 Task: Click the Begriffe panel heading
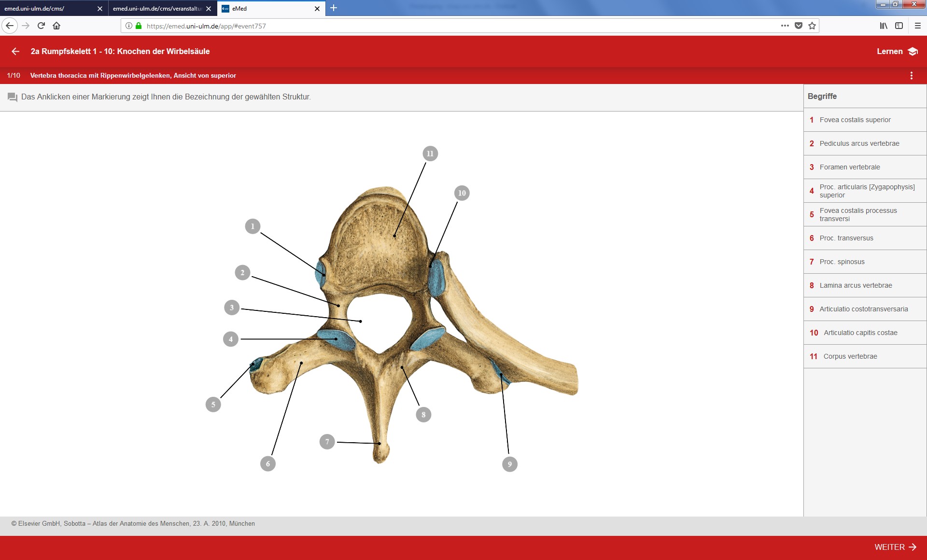[822, 96]
